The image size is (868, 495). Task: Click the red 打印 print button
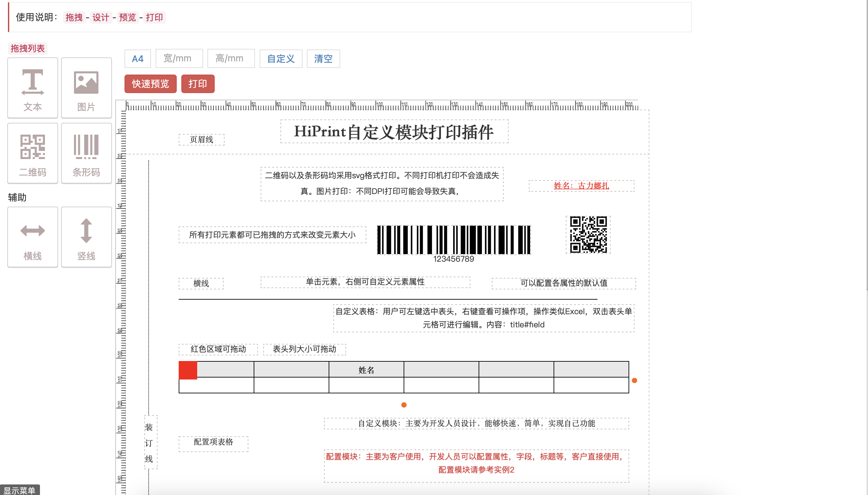point(198,83)
